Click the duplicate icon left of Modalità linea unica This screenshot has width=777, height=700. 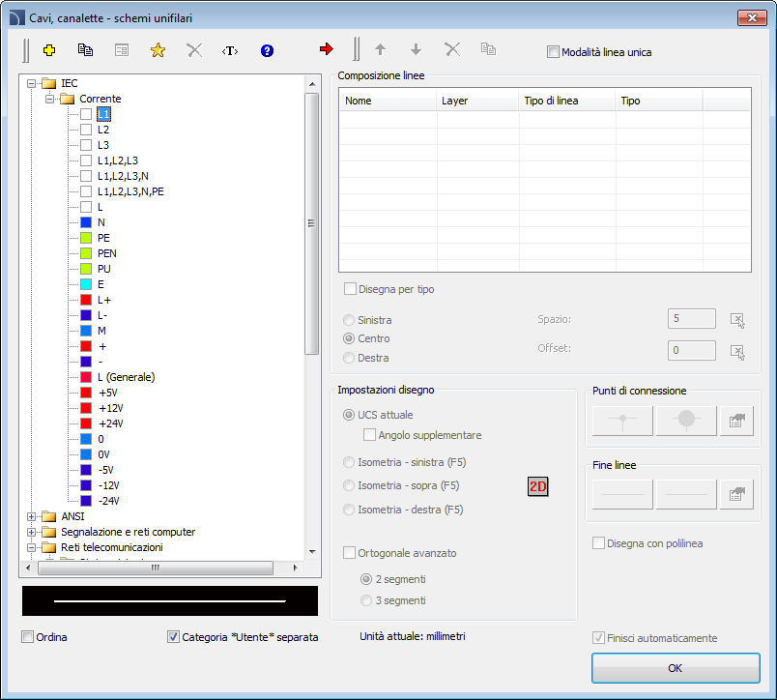coord(488,49)
